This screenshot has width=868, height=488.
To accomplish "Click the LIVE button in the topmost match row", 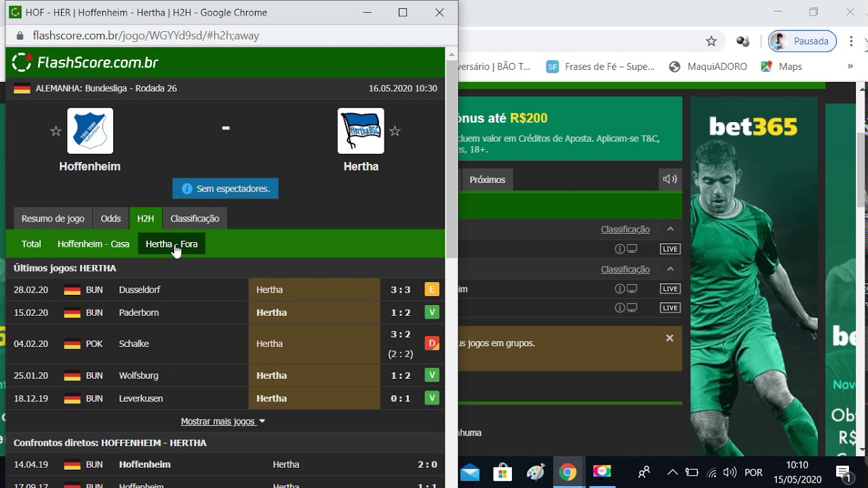I will (x=670, y=249).
